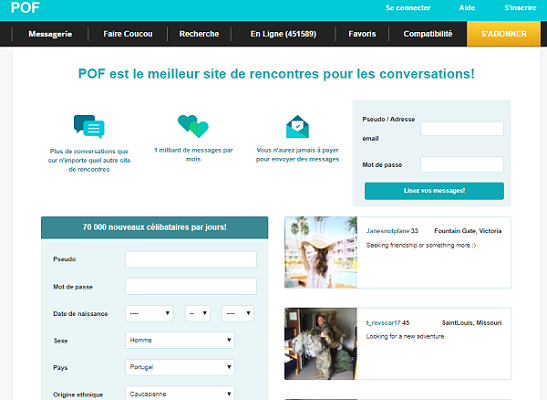Click the Lisez vos messages! button
The height and width of the screenshot is (400, 547).
pyautogui.click(x=434, y=191)
